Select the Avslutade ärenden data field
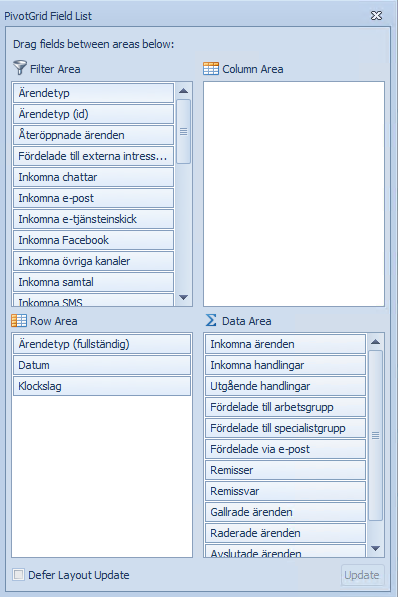Image resolution: width=398 pixels, height=597 pixels. pyautogui.click(x=285, y=551)
